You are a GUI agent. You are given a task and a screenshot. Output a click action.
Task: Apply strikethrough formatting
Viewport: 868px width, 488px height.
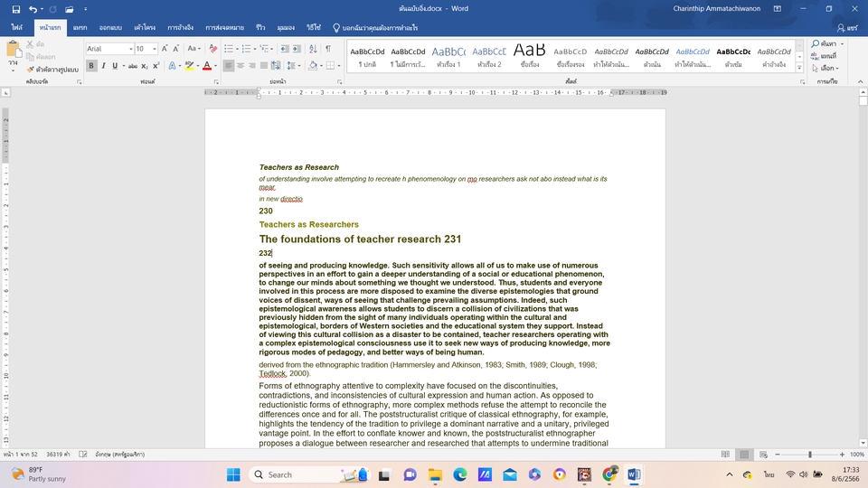click(x=132, y=66)
